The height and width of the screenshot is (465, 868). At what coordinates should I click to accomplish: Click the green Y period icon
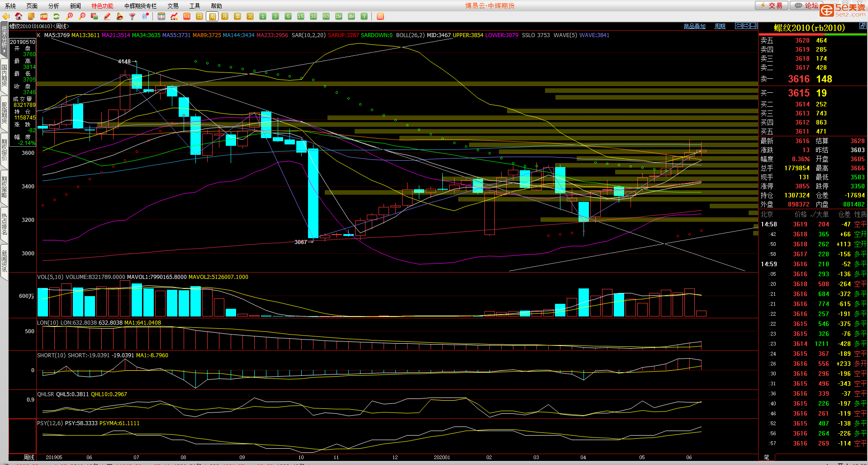click(x=364, y=16)
